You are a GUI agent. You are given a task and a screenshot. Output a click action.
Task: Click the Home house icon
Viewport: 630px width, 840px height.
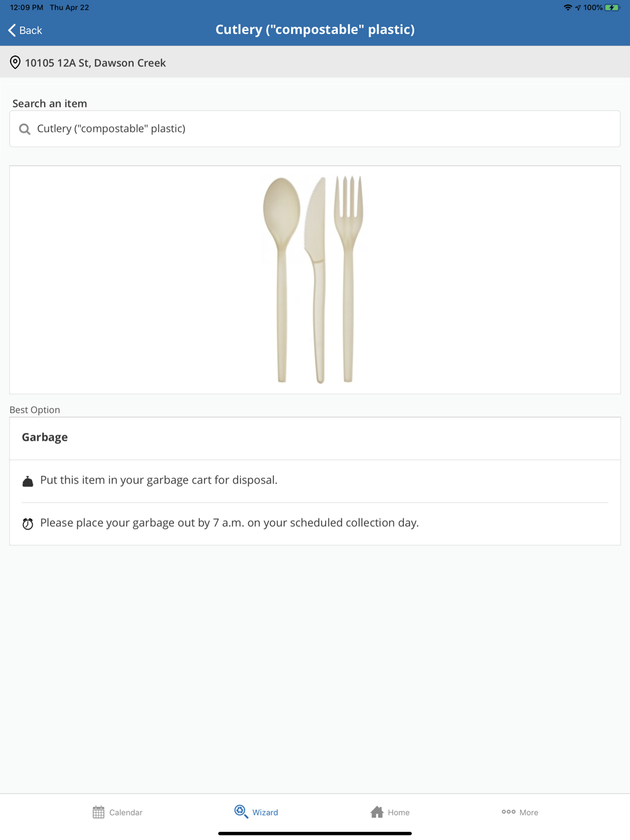pos(377,812)
